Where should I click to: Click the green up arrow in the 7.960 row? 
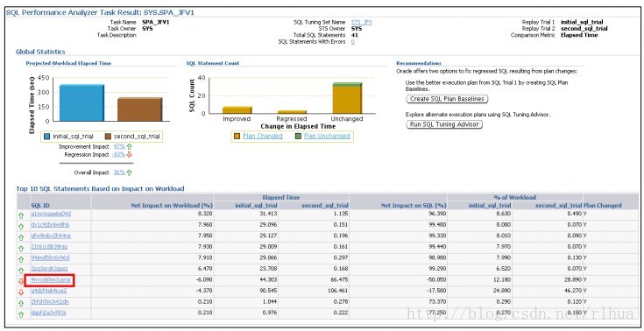point(21,226)
